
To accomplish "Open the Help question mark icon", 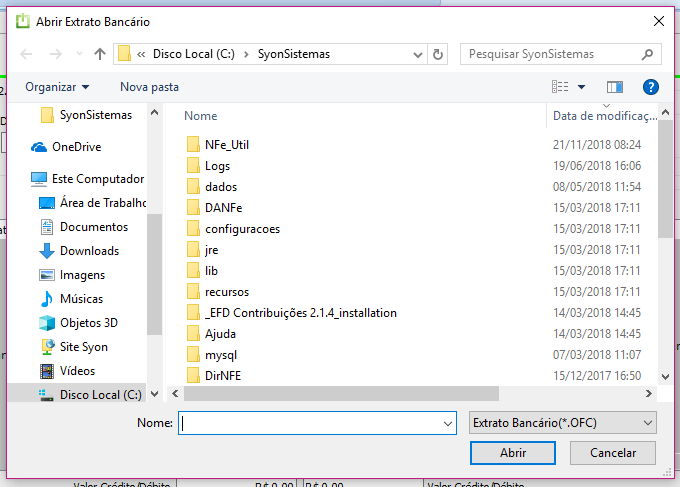I will (651, 87).
